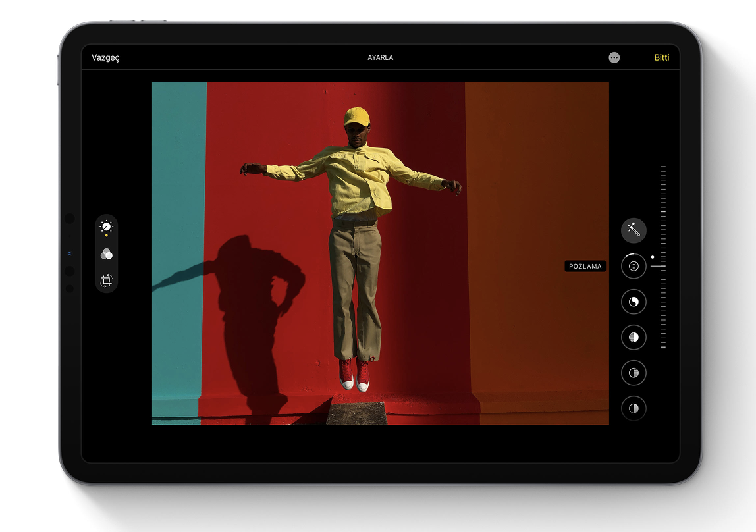The height and width of the screenshot is (532, 756).
Task: Open the Crop and rotate tool
Action: tap(106, 280)
